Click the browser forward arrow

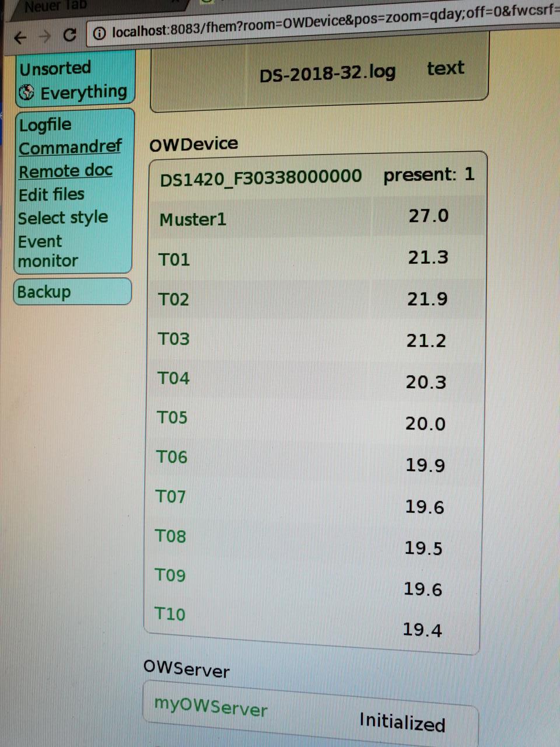pyautogui.click(x=45, y=36)
